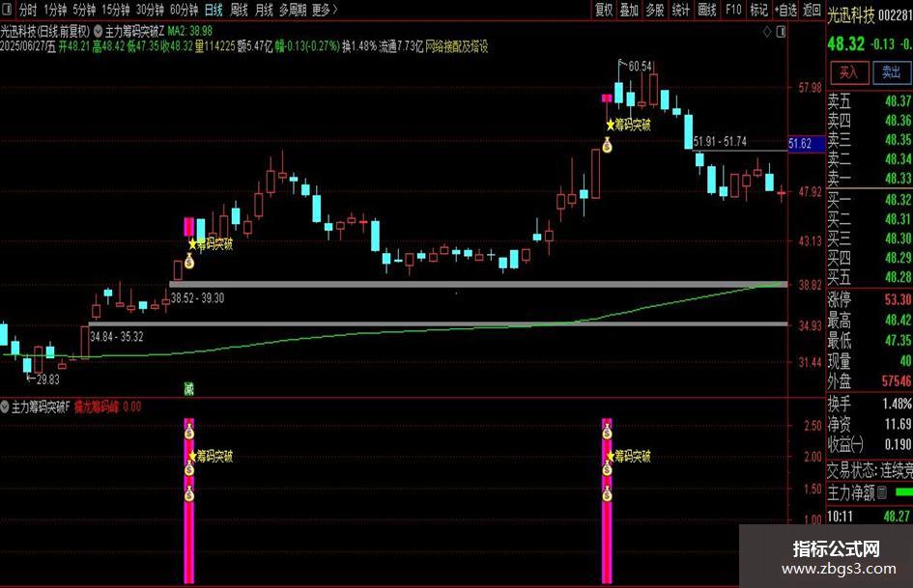Expand the 更多 periods dropdown
Image resolution: width=913 pixels, height=588 pixels.
[x=325, y=10]
